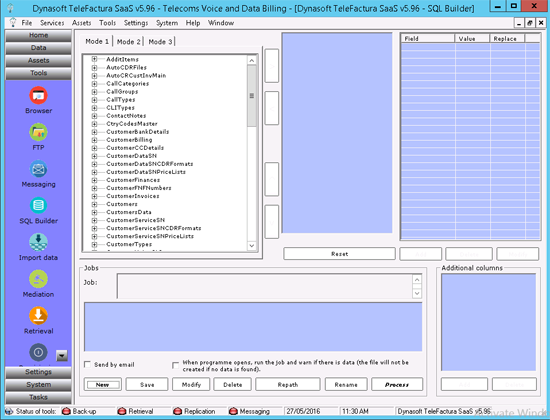The height and width of the screenshot is (420, 550).
Task: Launch the FTP tool icon
Action: pyautogui.click(x=38, y=132)
